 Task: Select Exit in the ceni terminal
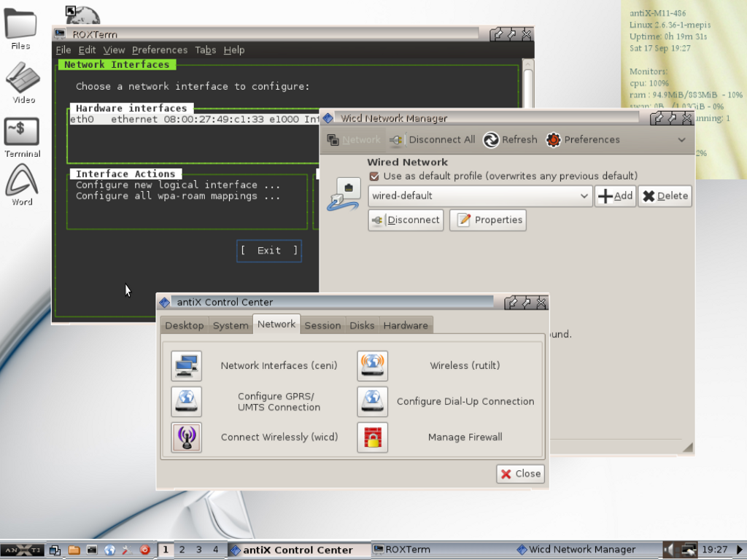coord(269,251)
